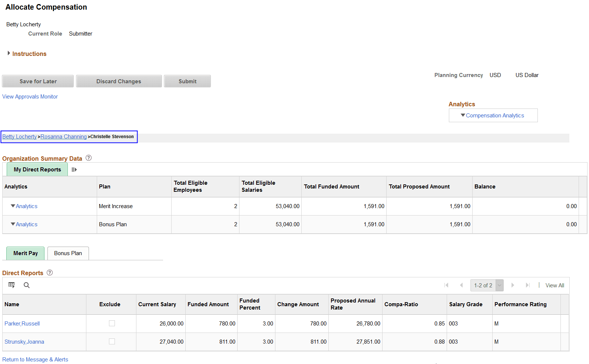Open Compensation Analytics dropdown
589x364 pixels.
pyautogui.click(x=493, y=116)
